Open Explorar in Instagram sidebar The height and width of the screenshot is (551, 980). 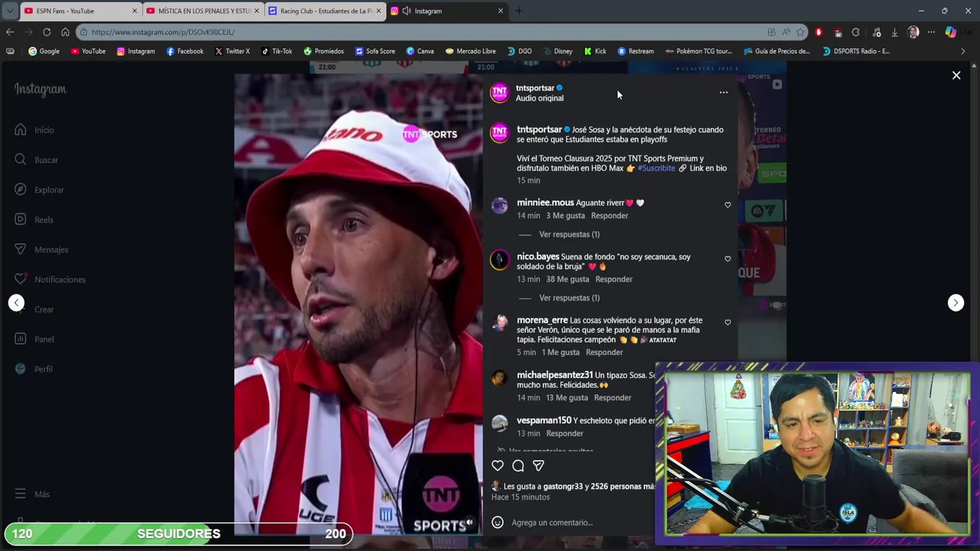pyautogui.click(x=39, y=190)
